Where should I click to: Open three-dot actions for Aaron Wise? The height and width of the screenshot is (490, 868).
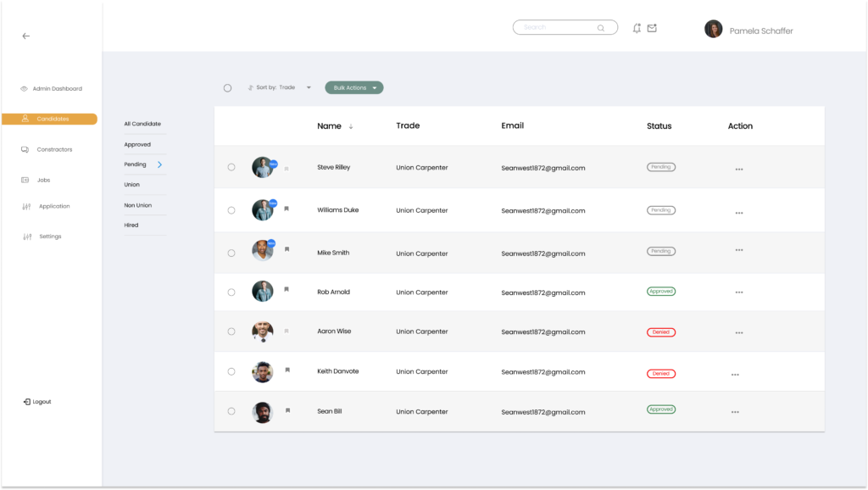point(738,333)
